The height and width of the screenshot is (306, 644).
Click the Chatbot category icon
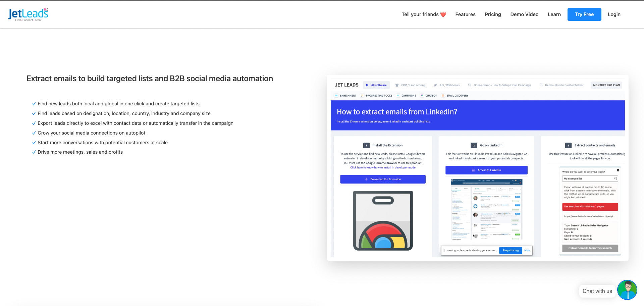pos(422,96)
